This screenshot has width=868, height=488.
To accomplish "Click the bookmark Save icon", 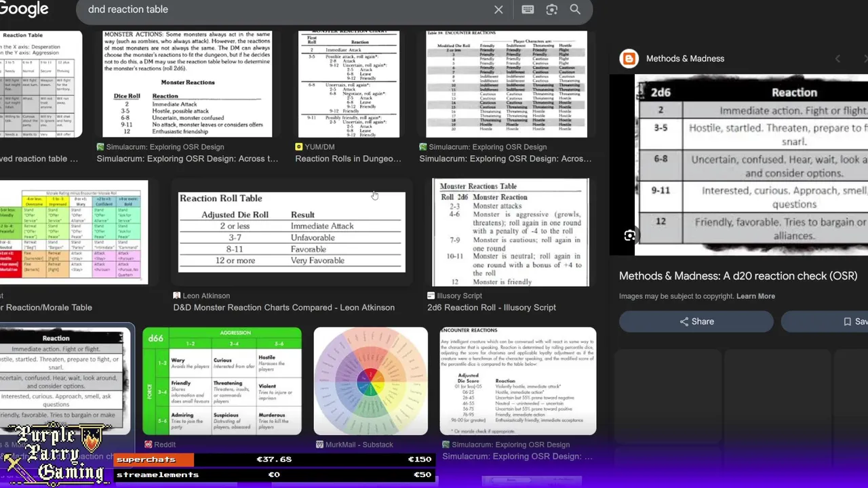I will point(847,322).
